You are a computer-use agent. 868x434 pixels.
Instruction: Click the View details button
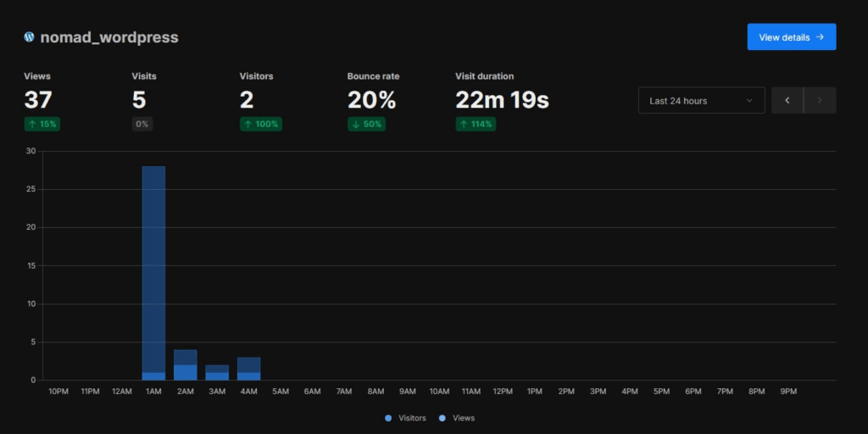(791, 37)
